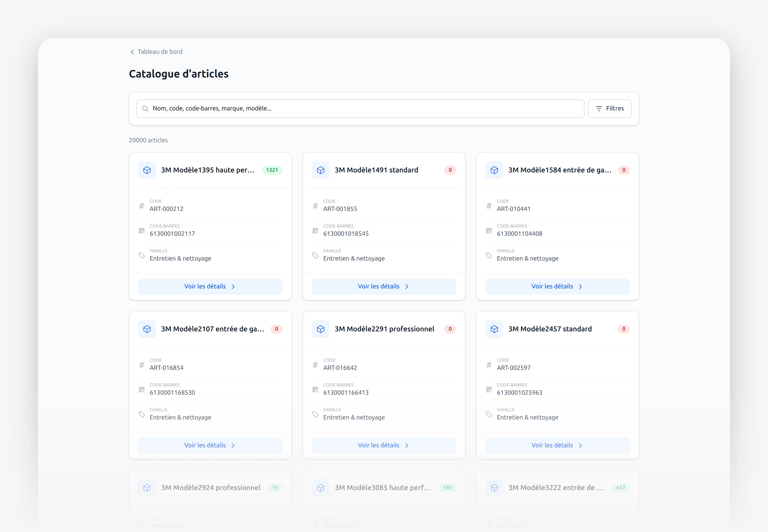Click the tag icon in the ART-002597 card
This screenshot has width=768, height=532.
click(489, 415)
